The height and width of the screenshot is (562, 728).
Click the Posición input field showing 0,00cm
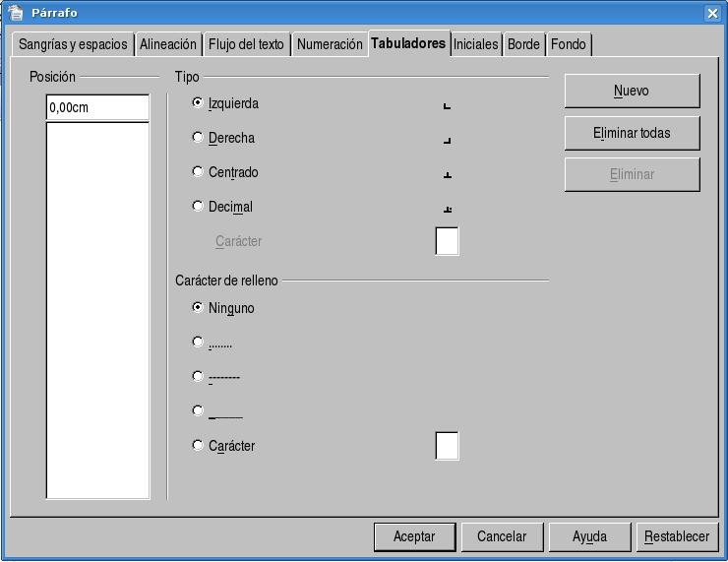pos(97,107)
